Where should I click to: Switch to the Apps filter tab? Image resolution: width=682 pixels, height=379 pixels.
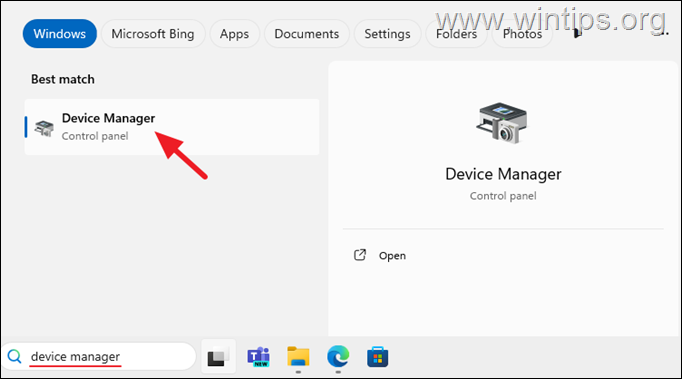coord(234,34)
